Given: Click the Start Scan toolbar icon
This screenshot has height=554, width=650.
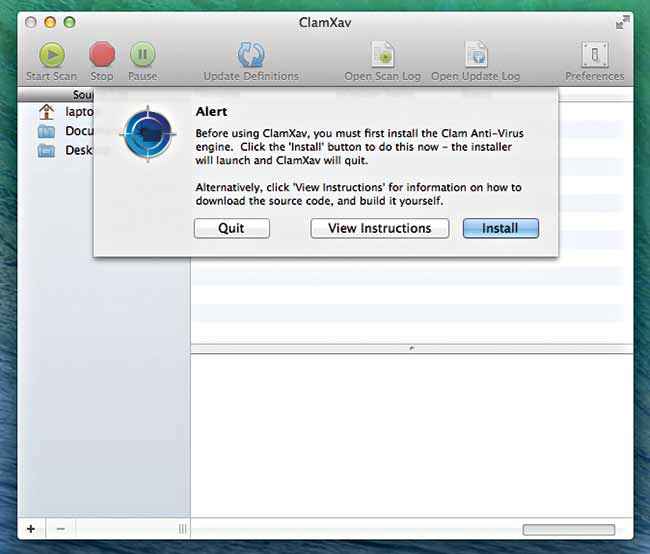Looking at the screenshot, I should (x=52, y=55).
